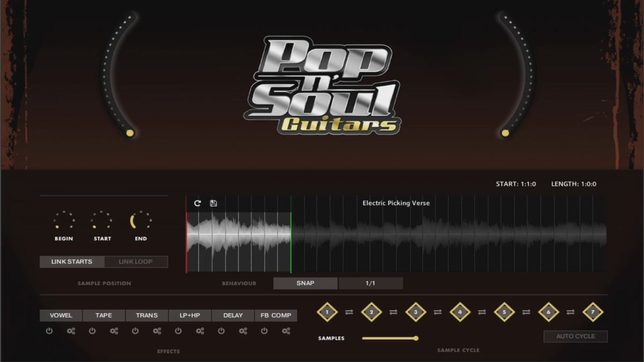Open TAPE effect settings gears icon
Viewport: 644px width, 362px height.
pyautogui.click(x=114, y=331)
